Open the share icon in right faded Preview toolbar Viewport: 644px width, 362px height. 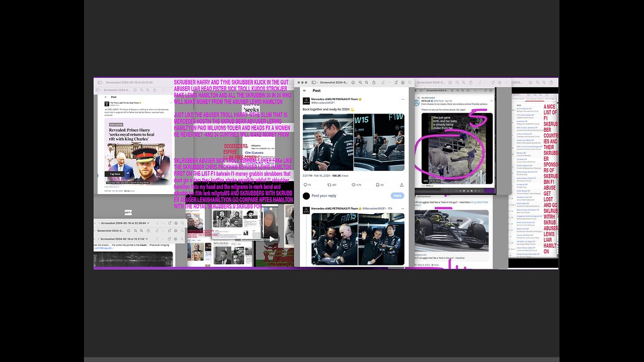point(470,82)
